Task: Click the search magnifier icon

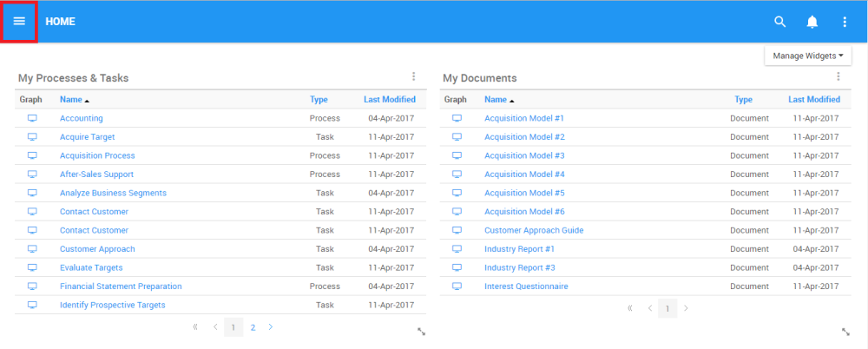Action: (x=779, y=22)
